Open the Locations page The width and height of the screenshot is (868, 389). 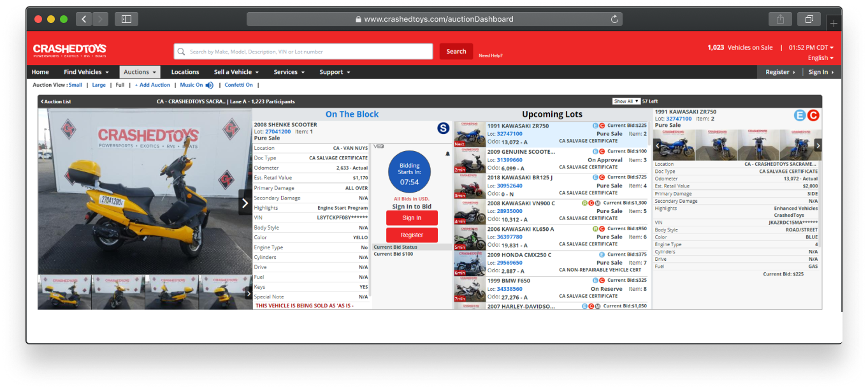coord(185,72)
